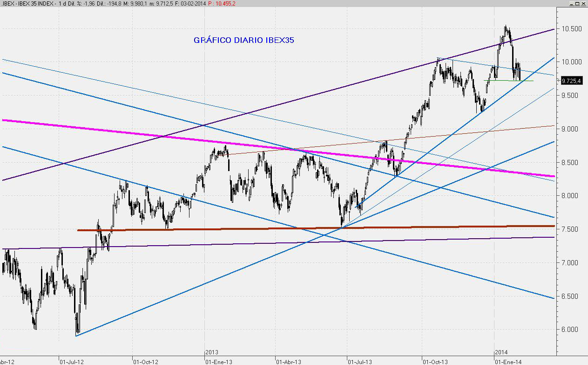
Task: Click the 10.500 price axis label
Action: click(x=570, y=29)
